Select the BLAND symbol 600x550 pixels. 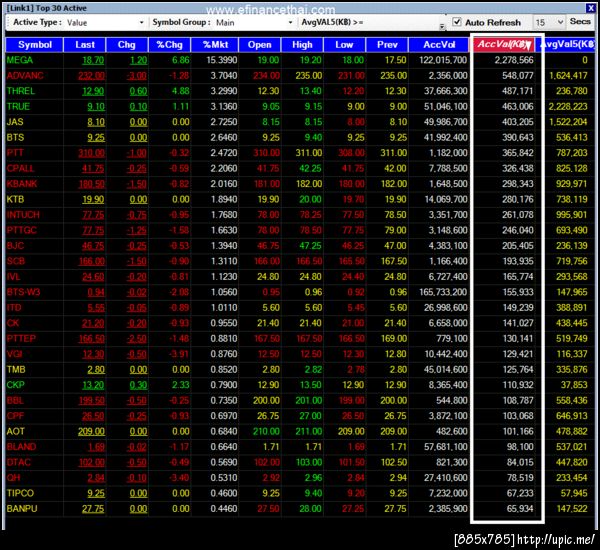click(21, 447)
